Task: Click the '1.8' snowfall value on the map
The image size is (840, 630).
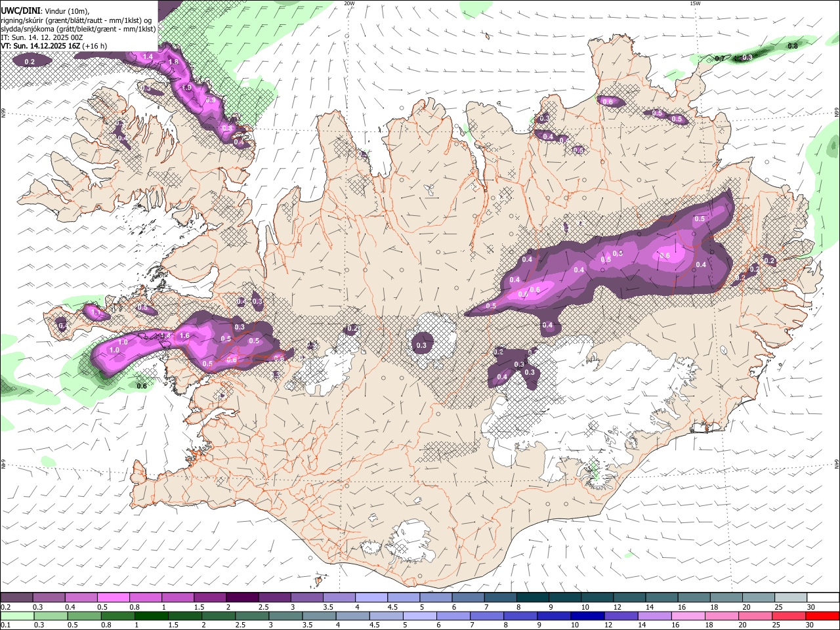Action: 173,62
